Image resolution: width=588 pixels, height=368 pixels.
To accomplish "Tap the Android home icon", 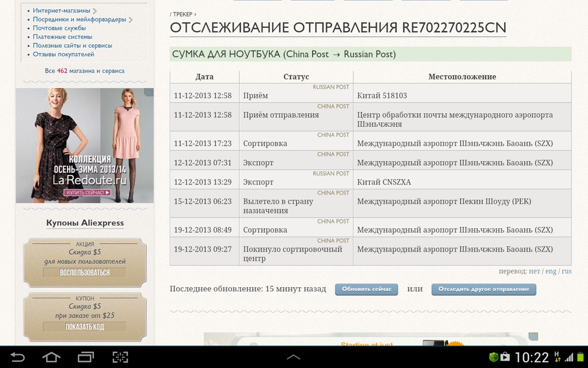I will click(51, 357).
